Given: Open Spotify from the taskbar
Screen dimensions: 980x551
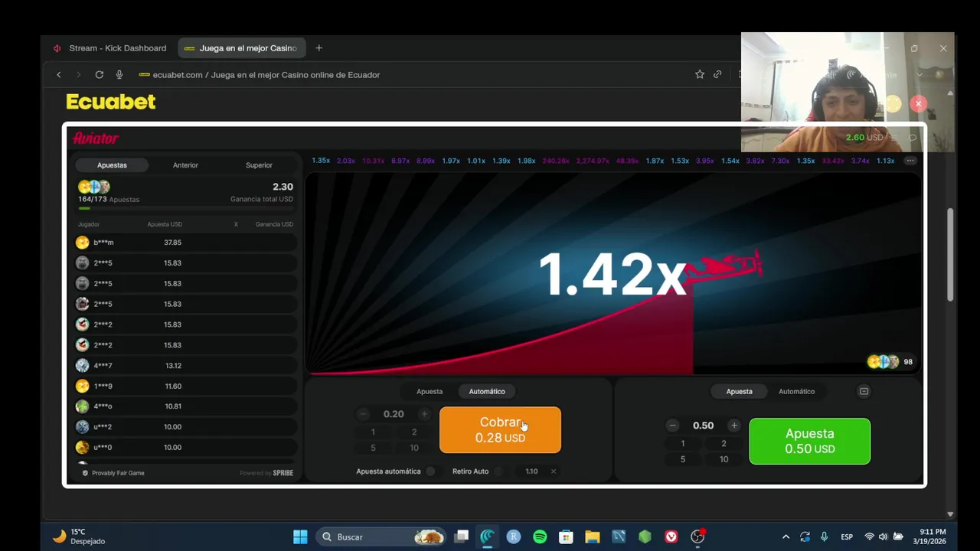Looking at the screenshot, I should pyautogui.click(x=540, y=536).
